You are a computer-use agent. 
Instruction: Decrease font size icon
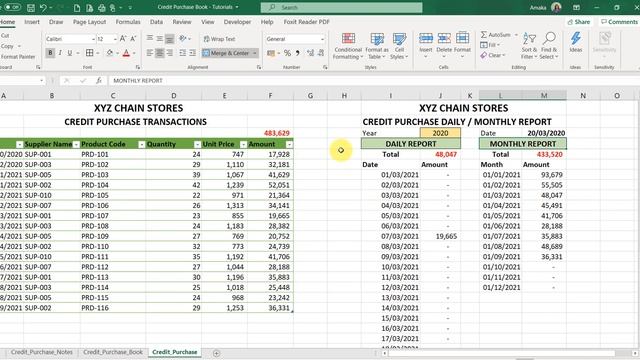click(x=133, y=39)
